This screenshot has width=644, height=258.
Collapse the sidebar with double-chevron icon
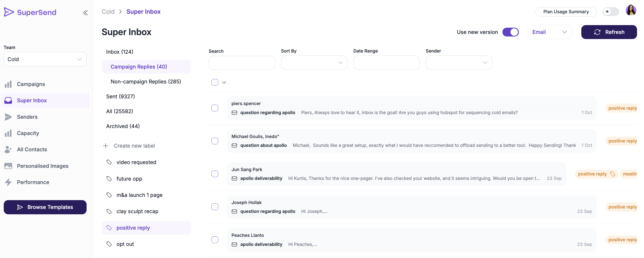click(85, 13)
